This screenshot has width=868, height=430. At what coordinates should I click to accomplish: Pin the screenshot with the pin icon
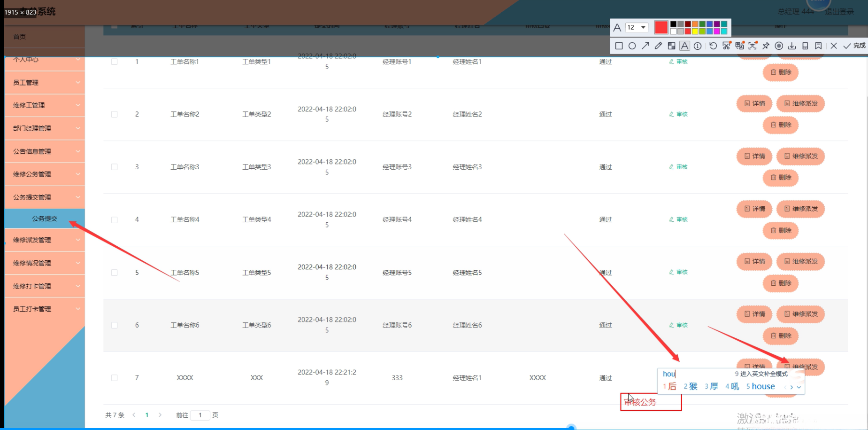(x=766, y=46)
